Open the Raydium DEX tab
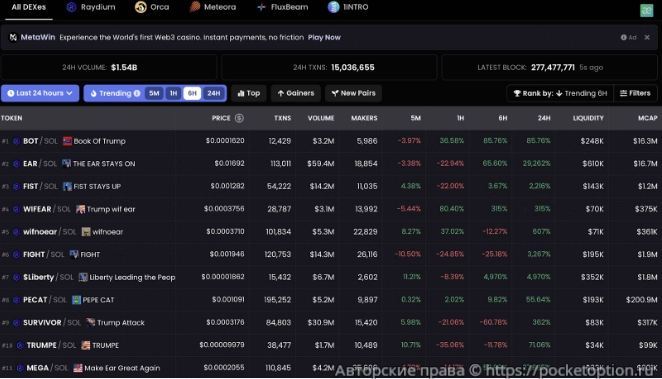662x379 pixels. point(90,7)
